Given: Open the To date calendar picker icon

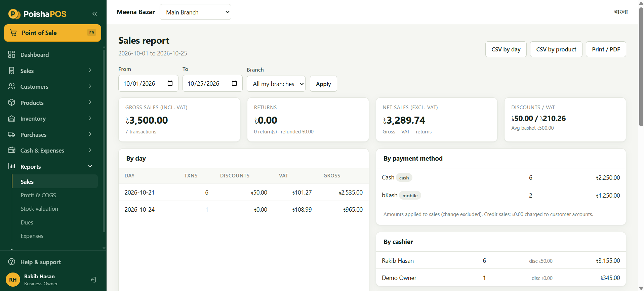Looking at the screenshot, I should click(x=234, y=83).
